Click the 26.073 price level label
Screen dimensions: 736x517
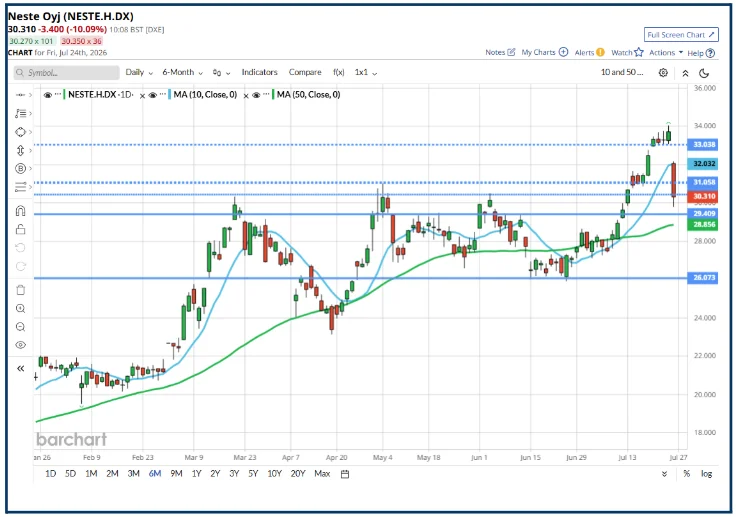coord(703,278)
